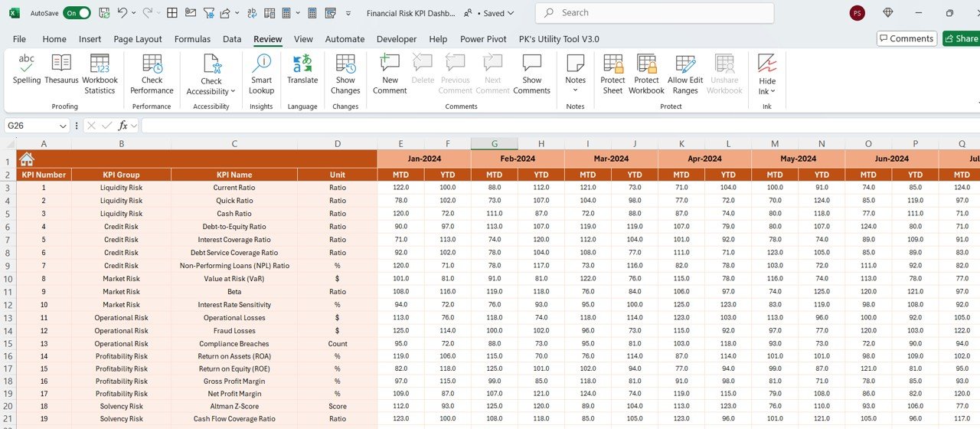
Task: Run Spelling check
Action: pos(27,69)
